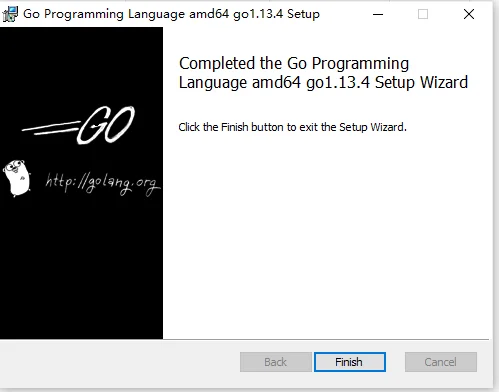This screenshot has height=392, width=499.
Task: Click the grayed-out Back button
Action: click(x=276, y=362)
